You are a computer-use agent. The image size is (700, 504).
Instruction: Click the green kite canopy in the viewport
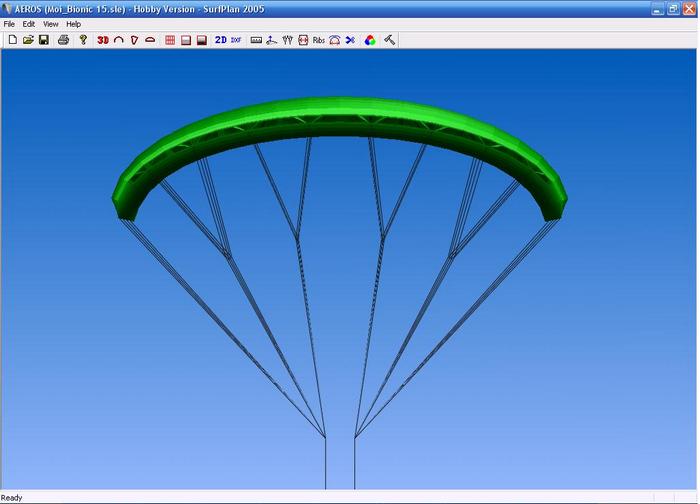340,115
